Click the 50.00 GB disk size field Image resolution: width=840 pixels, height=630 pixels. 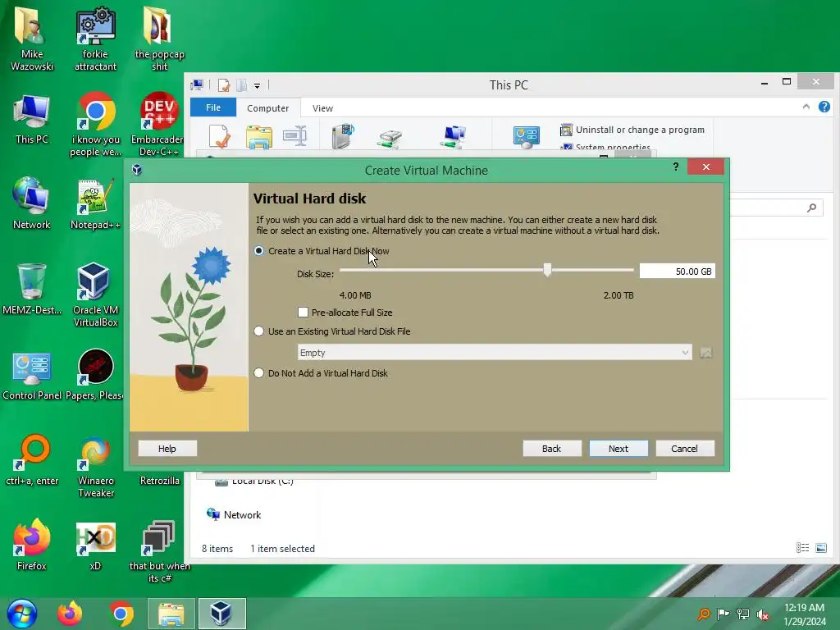[x=677, y=272]
